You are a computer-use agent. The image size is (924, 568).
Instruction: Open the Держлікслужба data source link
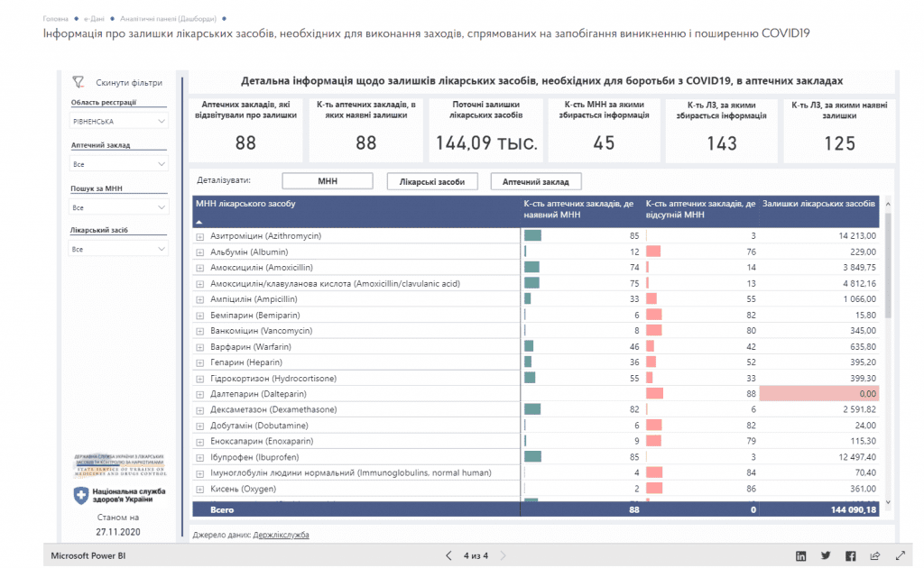281,536
